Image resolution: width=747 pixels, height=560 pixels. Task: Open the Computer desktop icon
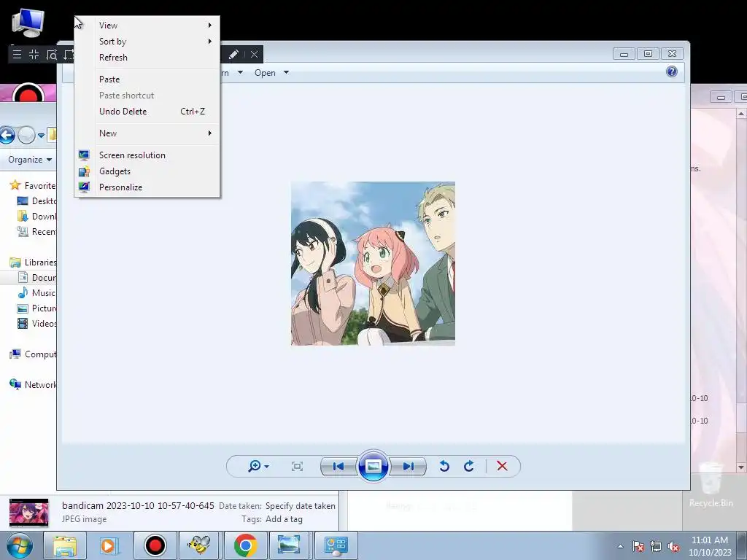28,23
